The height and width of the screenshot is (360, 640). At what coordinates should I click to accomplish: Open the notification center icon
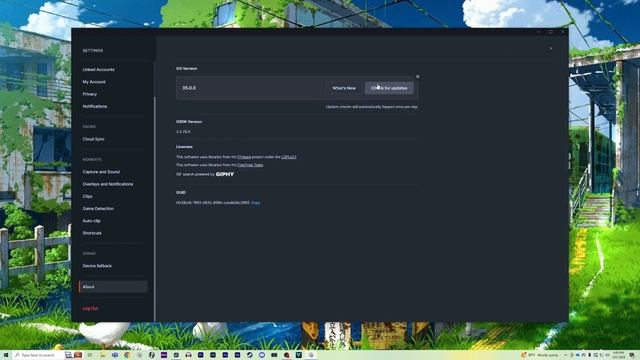click(631, 355)
